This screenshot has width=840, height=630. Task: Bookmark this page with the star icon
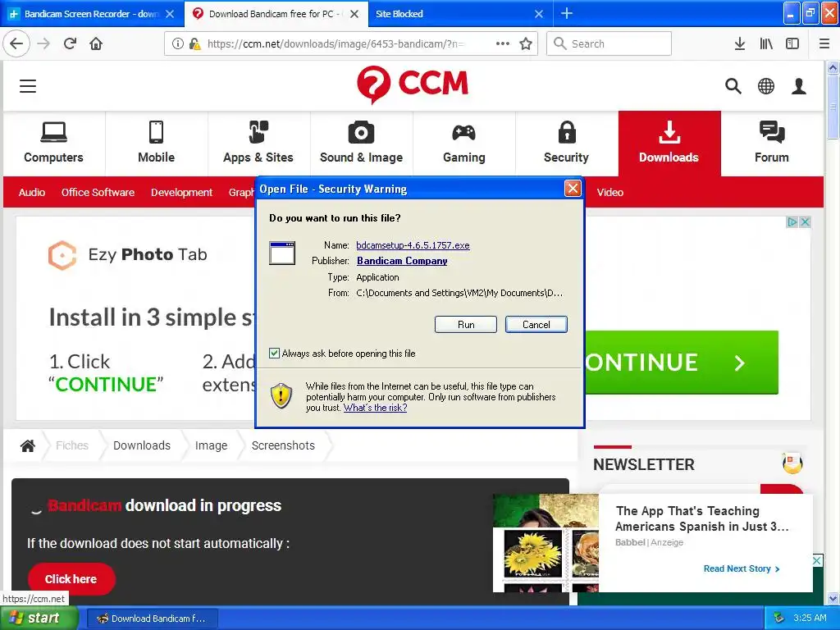(526, 43)
